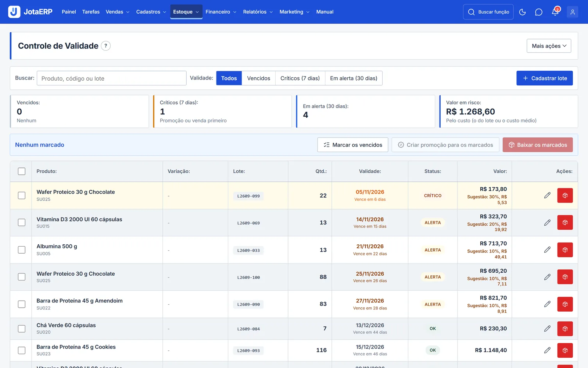This screenshot has width=588, height=368.
Task: Click the Em alerta (30 dias) summary card
Action: point(366,112)
